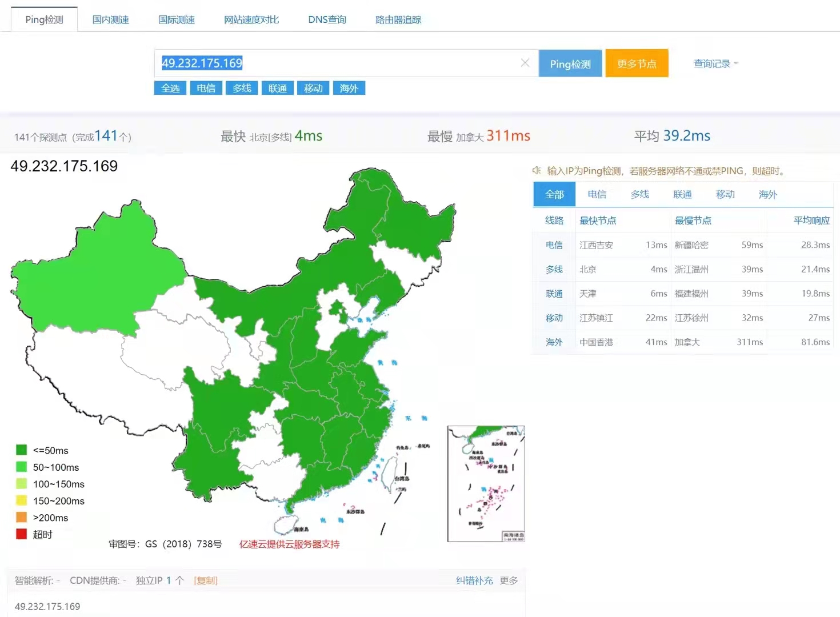Open the 纠错补充 link
The width and height of the screenshot is (840, 617).
click(x=474, y=580)
